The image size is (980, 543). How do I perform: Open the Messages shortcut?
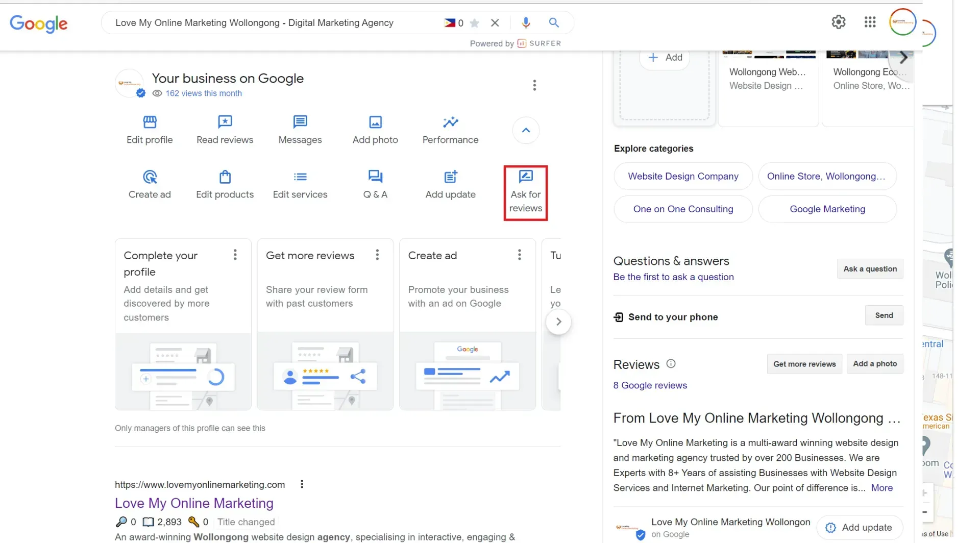point(300,130)
